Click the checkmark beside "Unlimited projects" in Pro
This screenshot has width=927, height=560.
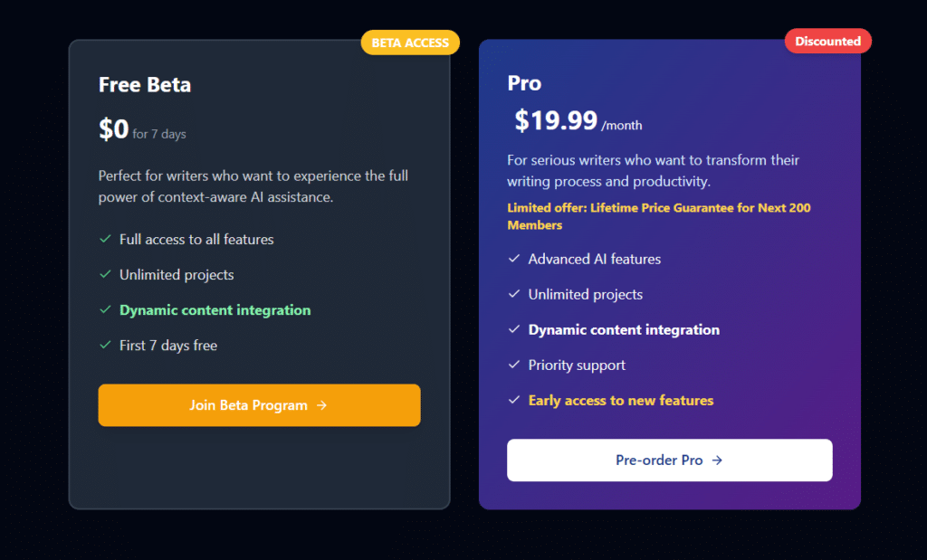tap(513, 294)
